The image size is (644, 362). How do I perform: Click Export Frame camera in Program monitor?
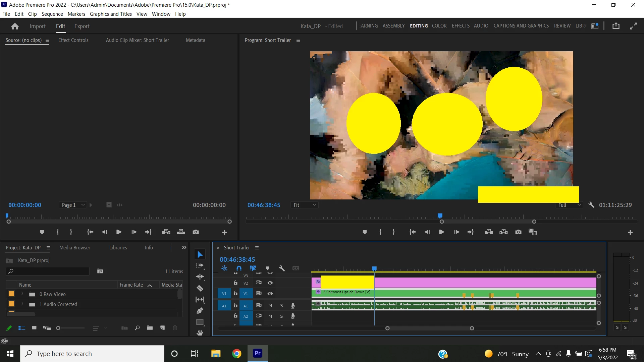518,232
